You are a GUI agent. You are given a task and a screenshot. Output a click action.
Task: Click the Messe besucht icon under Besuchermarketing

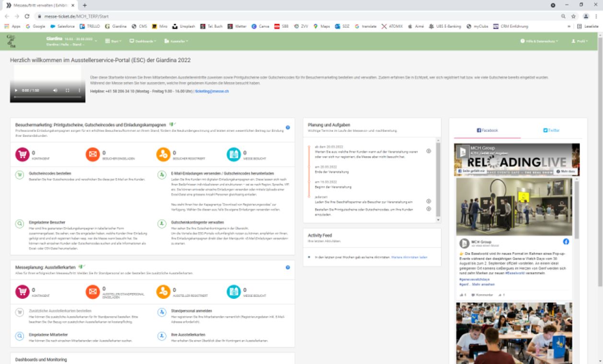(233, 154)
